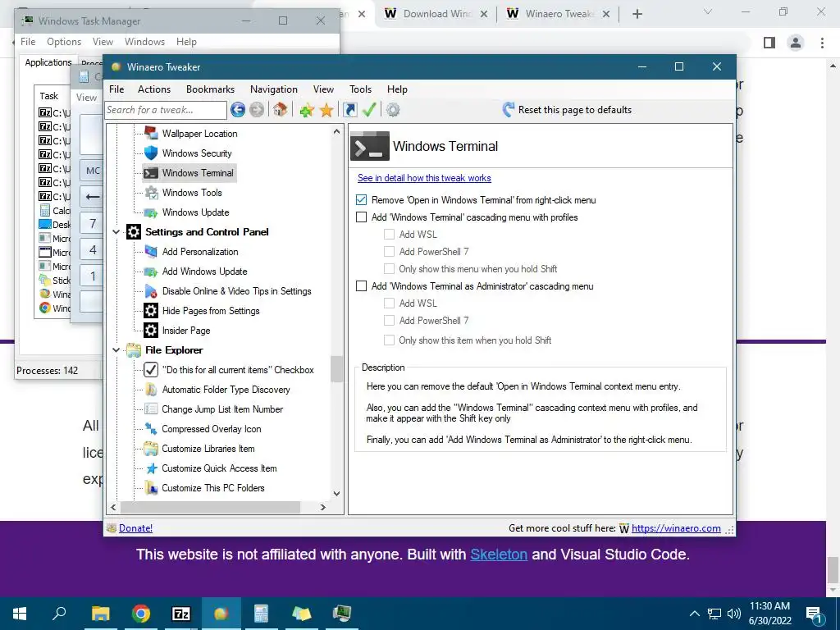Open the Bookmarks gold star icon

(x=326, y=111)
